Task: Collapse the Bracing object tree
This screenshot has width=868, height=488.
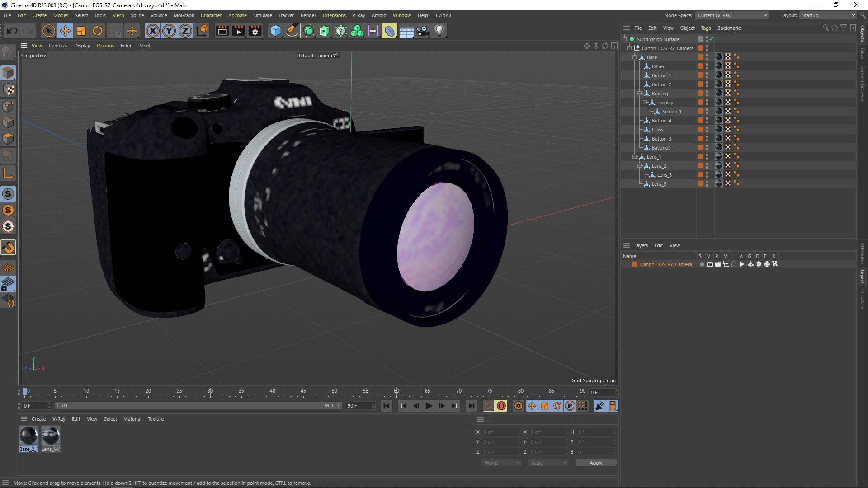Action: click(x=639, y=94)
